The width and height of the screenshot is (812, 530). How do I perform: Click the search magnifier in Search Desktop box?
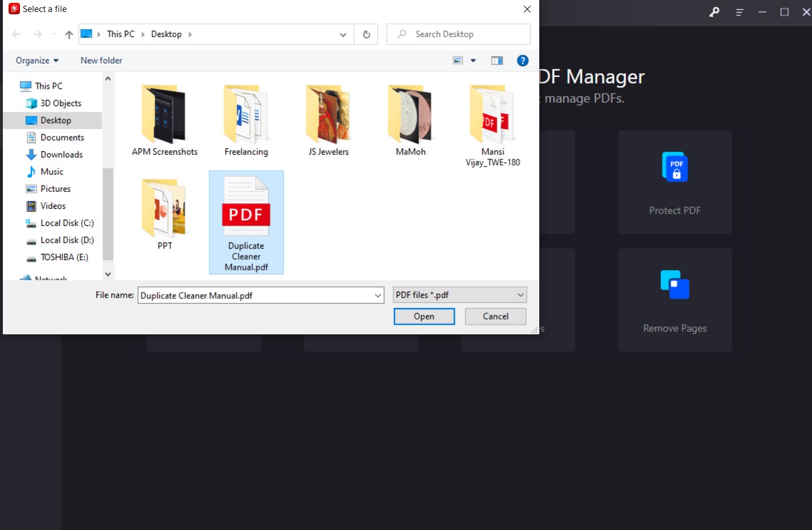(401, 34)
